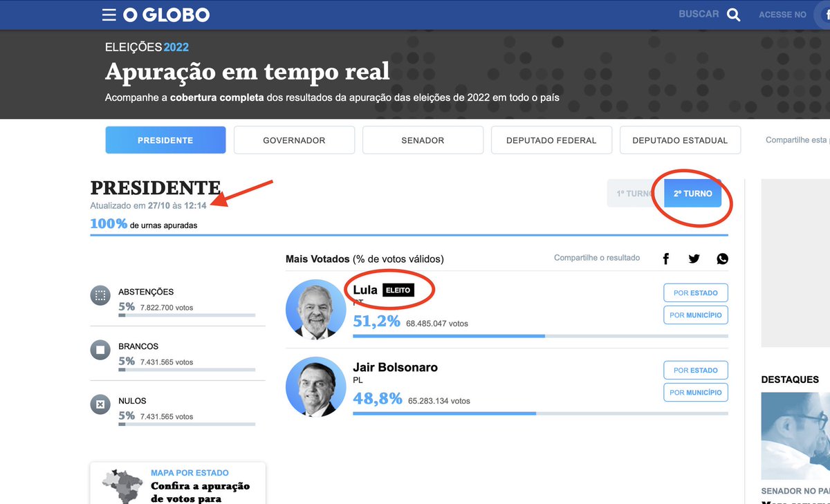
Task: Click the '65.283.134 votos' figure
Action: (439, 401)
